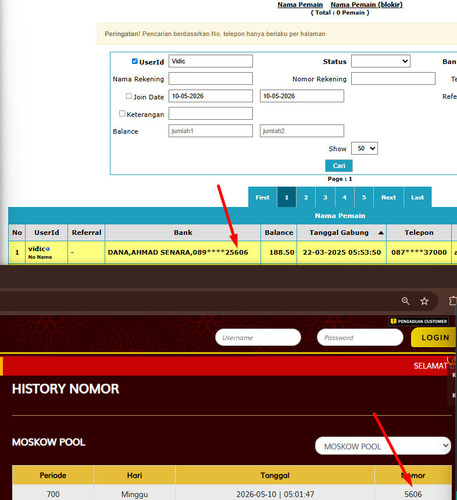Viewport: 457px width, 500px height.
Task: Click the 188.50 balance cell
Action: [279, 252]
